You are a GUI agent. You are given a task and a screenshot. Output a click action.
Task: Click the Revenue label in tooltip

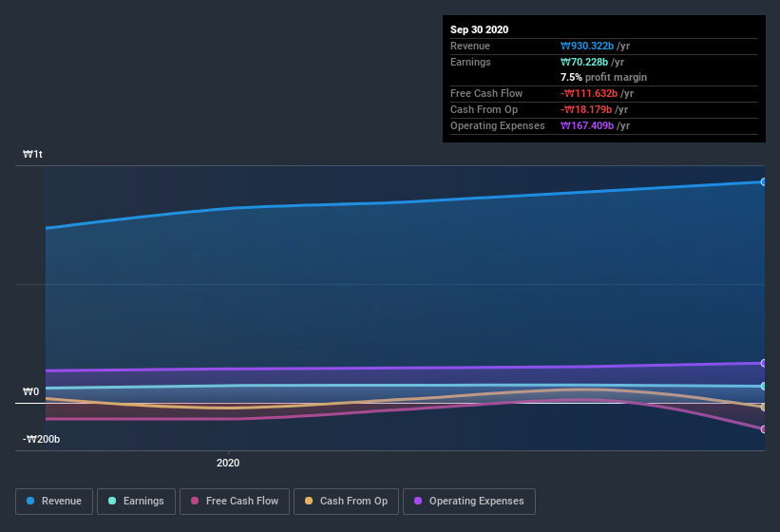[x=470, y=46]
